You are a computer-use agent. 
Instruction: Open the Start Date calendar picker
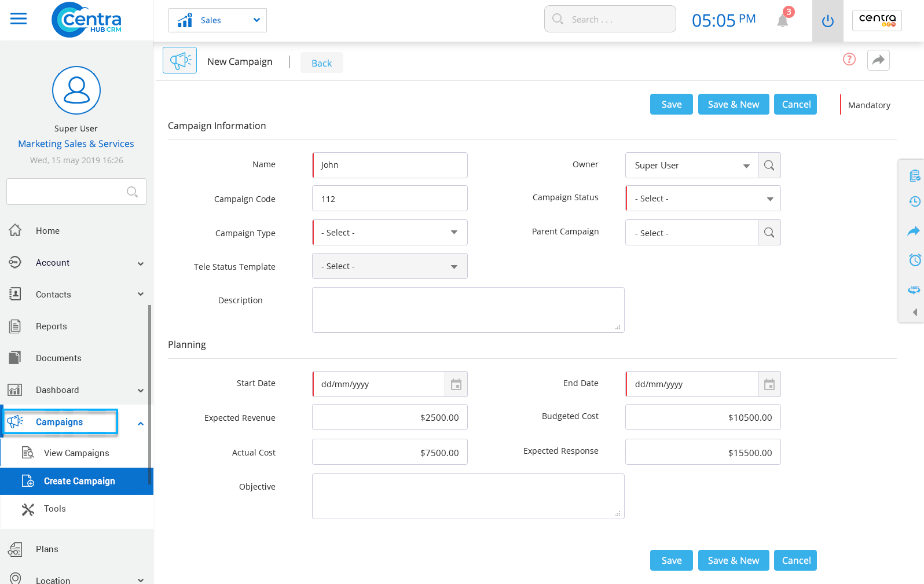point(456,384)
